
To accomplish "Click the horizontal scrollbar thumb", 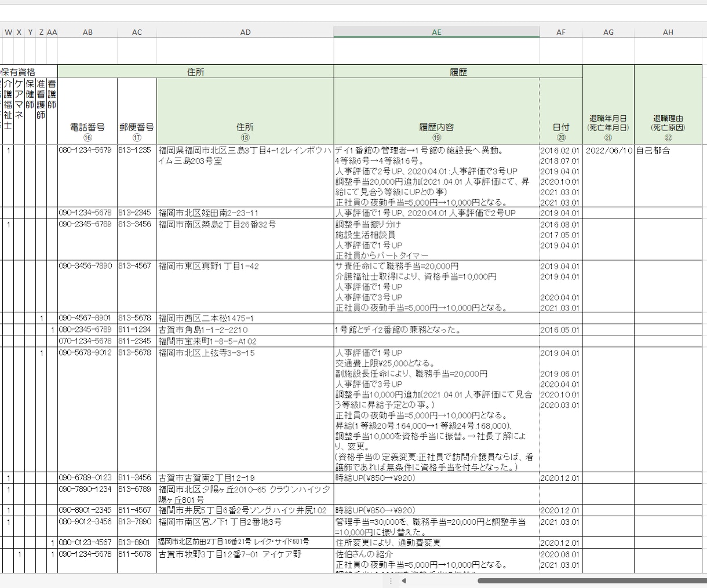I will pos(592,580).
